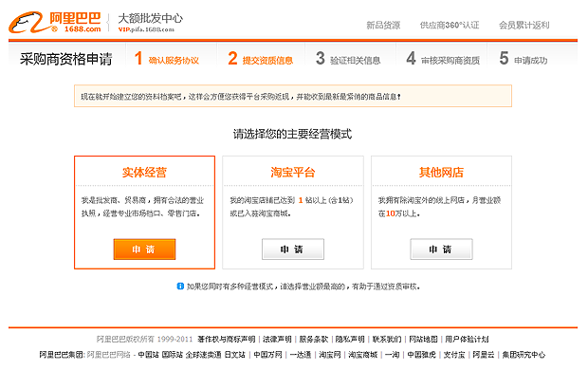The image size is (588, 370).
Task: Open the 淘宝商城 footer link
Action: coord(362,355)
